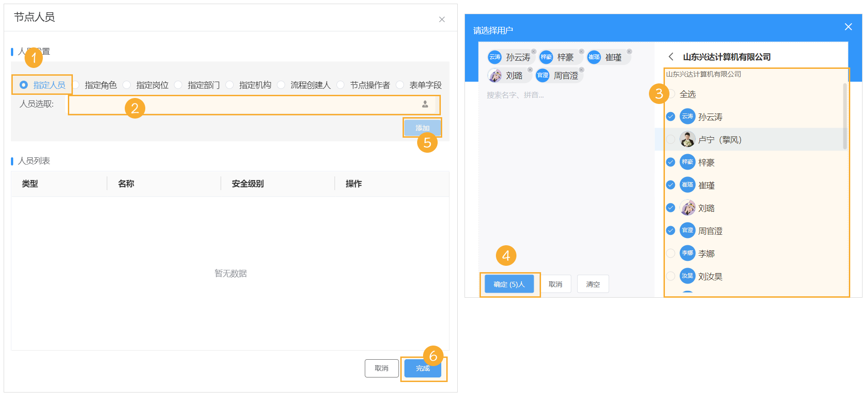
Task: Click the 清空 button
Action: (593, 284)
